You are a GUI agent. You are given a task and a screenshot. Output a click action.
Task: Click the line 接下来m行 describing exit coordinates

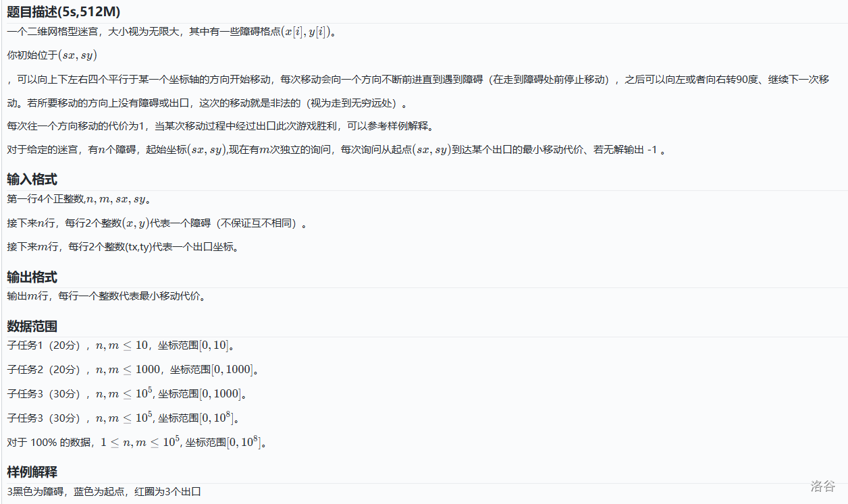coord(123,247)
